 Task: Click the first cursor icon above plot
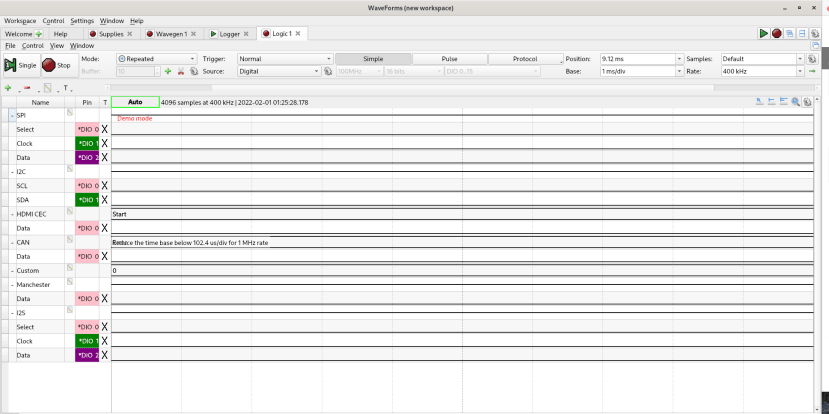pyautogui.click(x=759, y=102)
